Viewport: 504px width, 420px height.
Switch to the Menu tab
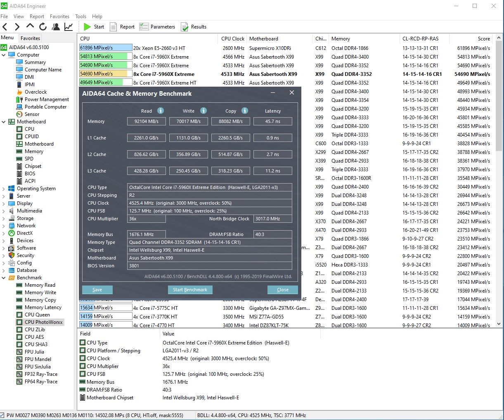tap(7, 38)
